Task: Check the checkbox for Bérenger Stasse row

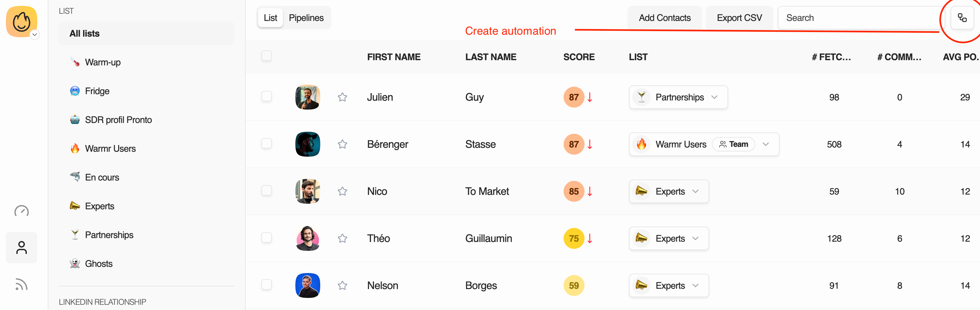Action: coord(267,144)
